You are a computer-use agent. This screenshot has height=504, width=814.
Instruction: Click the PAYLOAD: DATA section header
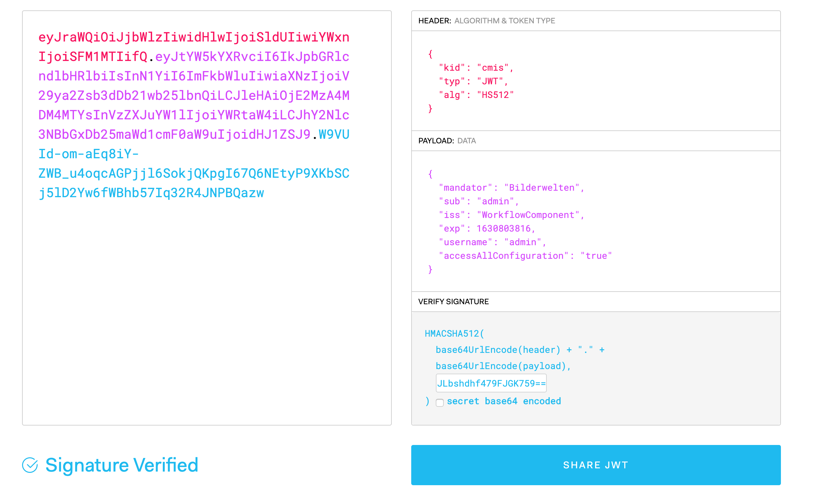click(x=447, y=141)
